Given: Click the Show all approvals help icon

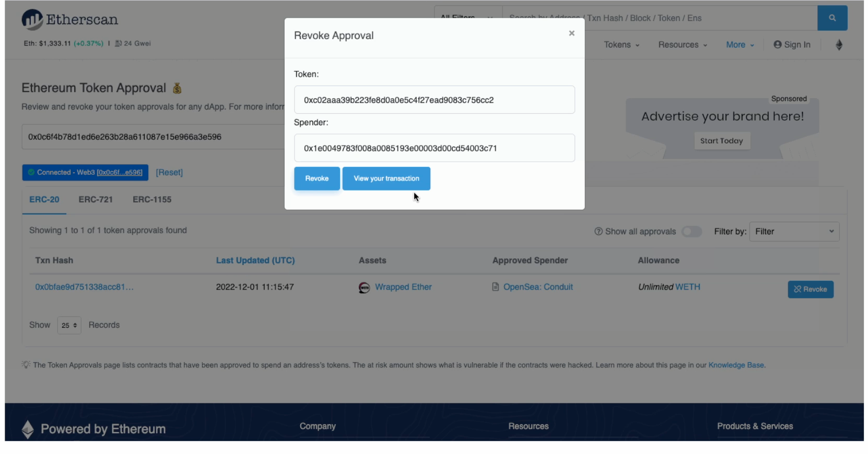Looking at the screenshot, I should click(599, 231).
